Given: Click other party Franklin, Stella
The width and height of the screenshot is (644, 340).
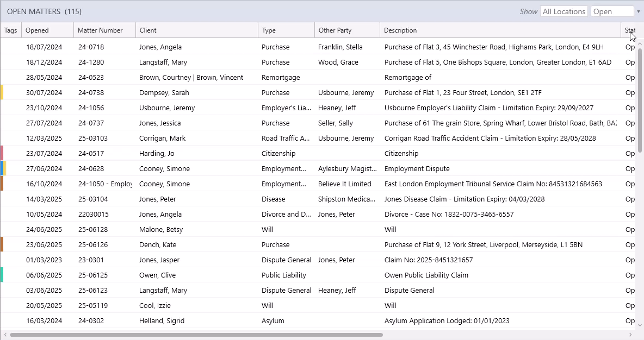Looking at the screenshot, I should pos(340,47).
